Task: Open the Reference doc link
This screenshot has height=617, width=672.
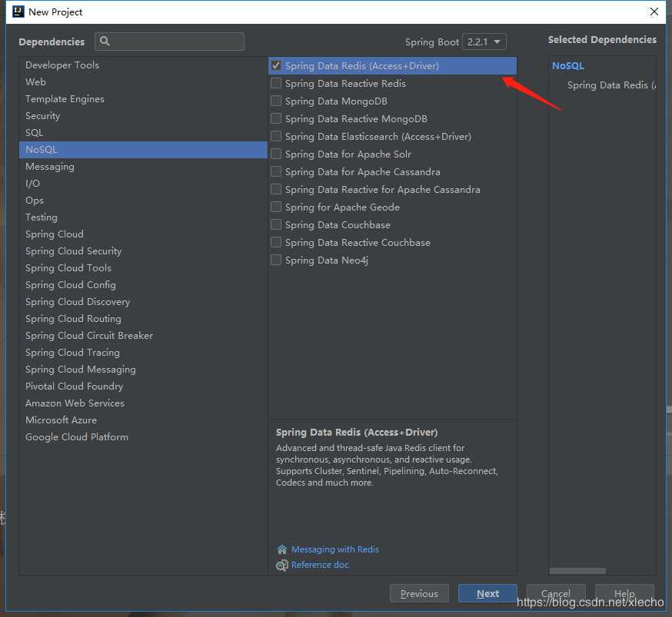Action: 320,566
